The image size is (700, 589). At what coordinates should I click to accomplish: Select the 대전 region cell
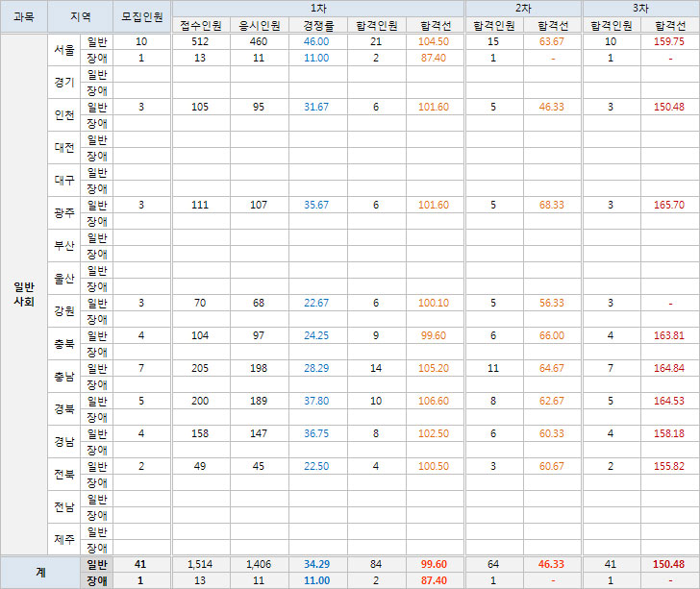click(64, 148)
